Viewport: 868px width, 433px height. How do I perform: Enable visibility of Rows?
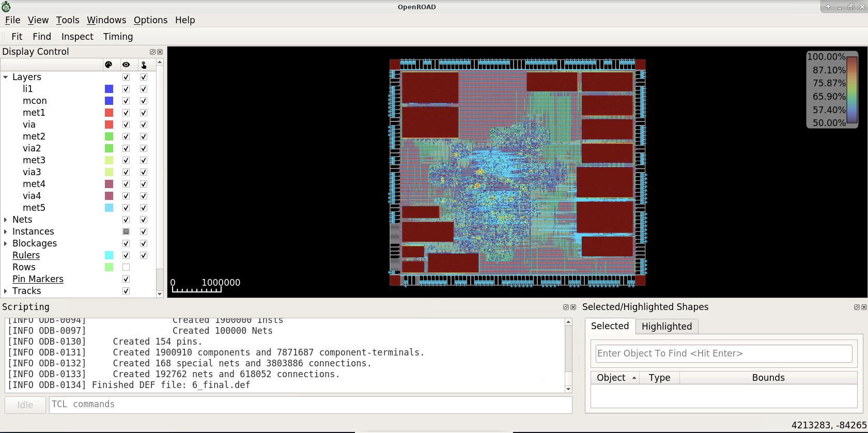126,267
